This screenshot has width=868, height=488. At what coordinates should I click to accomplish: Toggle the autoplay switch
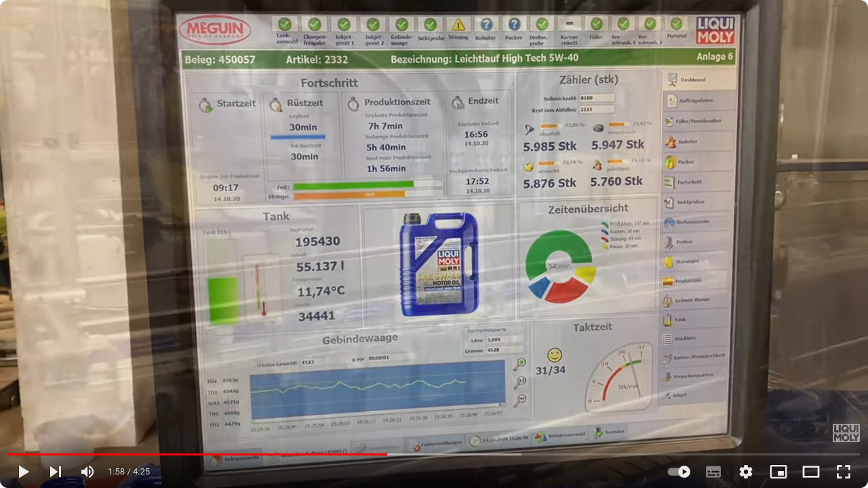pos(679,472)
